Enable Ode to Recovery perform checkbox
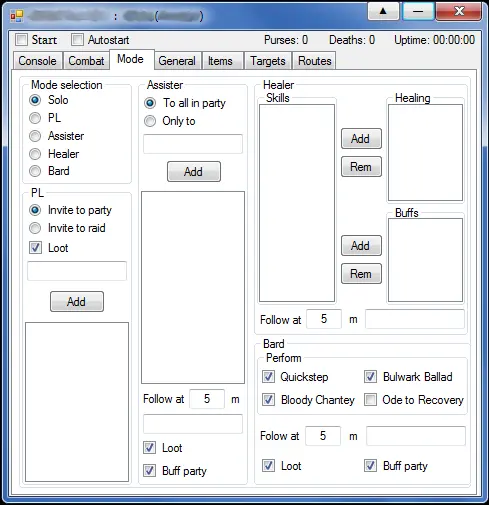Image resolution: width=489 pixels, height=505 pixels. click(x=370, y=399)
